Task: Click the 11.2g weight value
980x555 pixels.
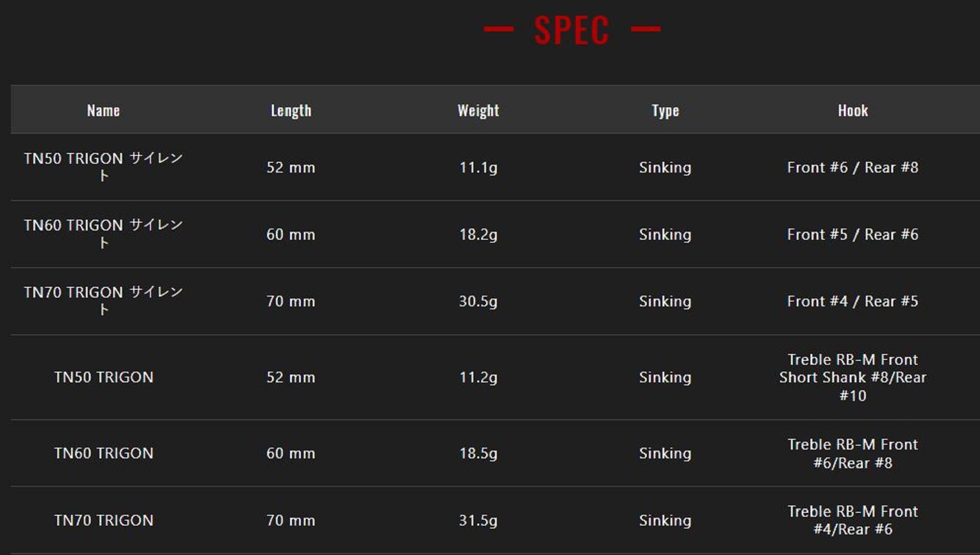Action: (x=478, y=378)
